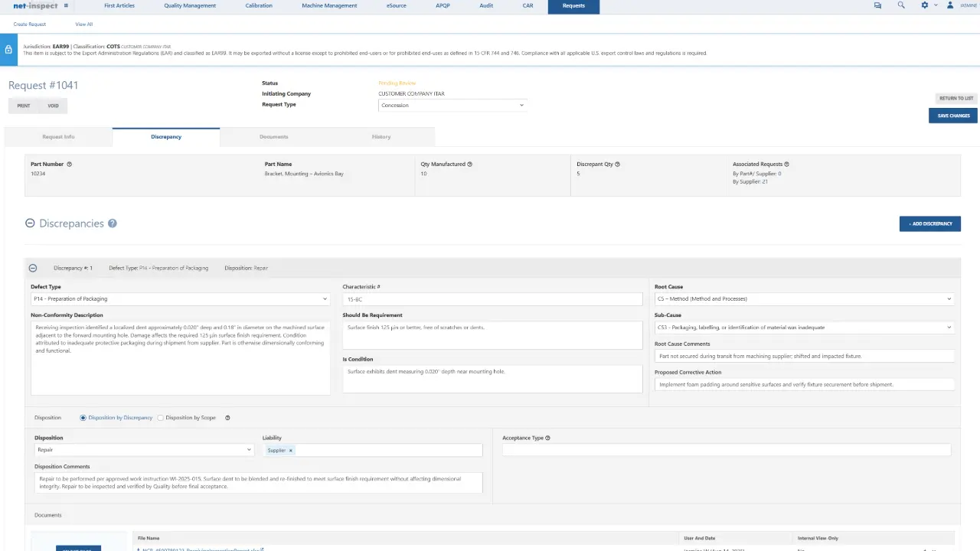Switch to the Documents tab
The height and width of the screenshot is (551, 980).
pyautogui.click(x=273, y=136)
